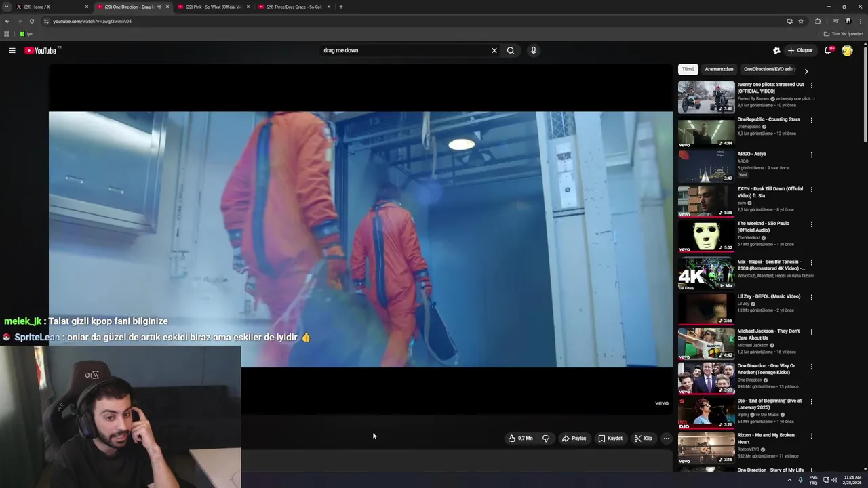Open Chrome three-dot menu
Image resolution: width=868 pixels, height=488 pixels.
point(861,21)
